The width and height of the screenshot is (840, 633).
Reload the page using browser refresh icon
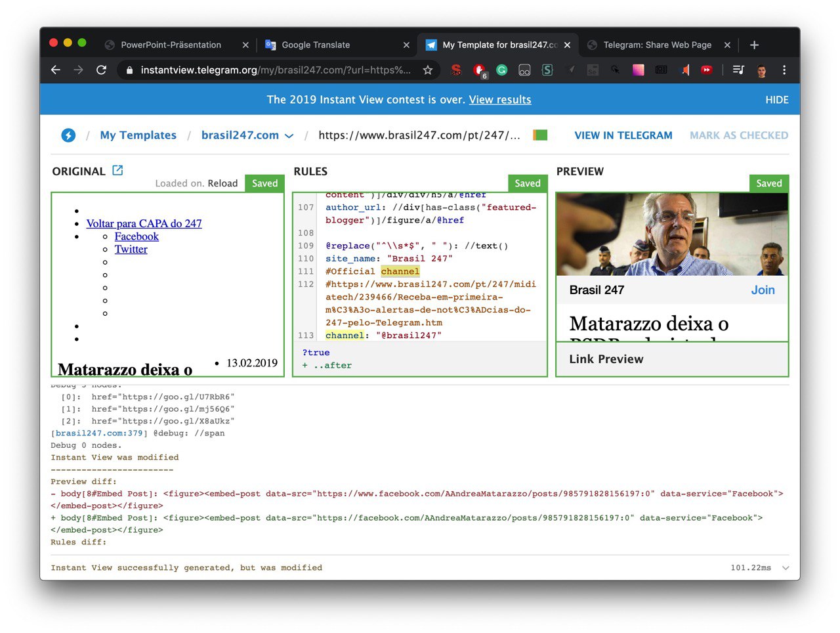[x=101, y=70]
